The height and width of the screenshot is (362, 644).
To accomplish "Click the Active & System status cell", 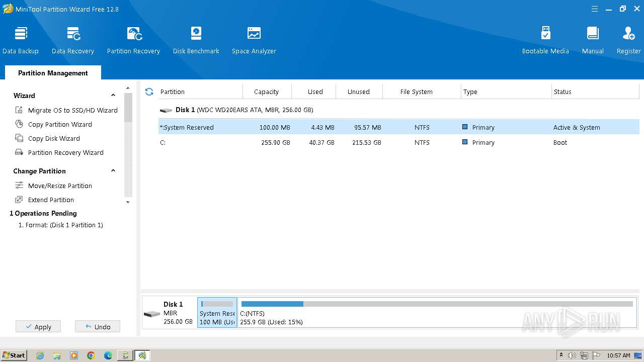I will (x=577, y=127).
